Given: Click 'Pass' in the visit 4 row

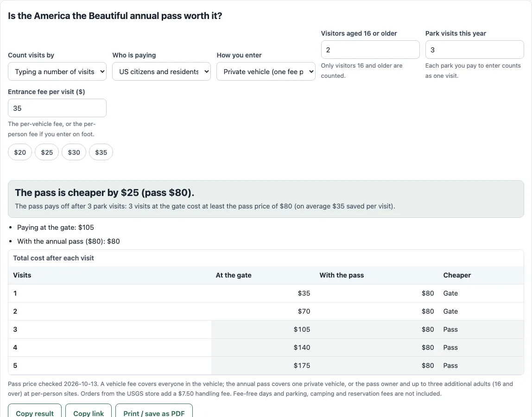Looking at the screenshot, I should pos(450,347).
